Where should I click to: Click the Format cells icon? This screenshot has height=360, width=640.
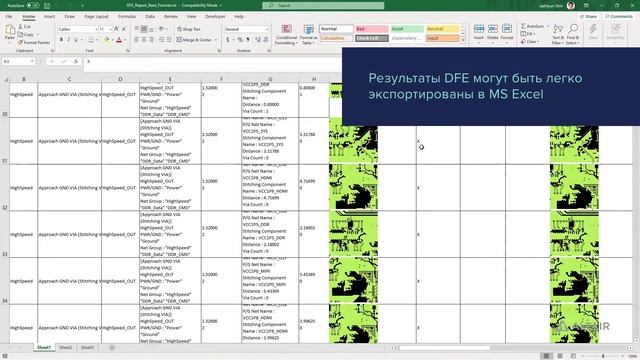point(507,29)
